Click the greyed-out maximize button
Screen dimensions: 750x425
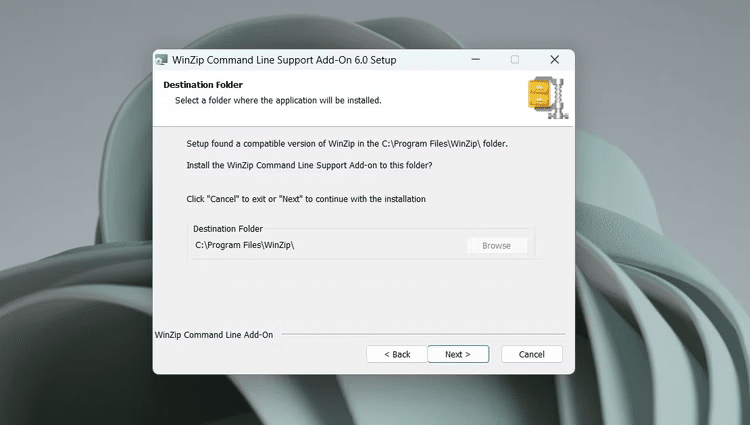(x=515, y=60)
